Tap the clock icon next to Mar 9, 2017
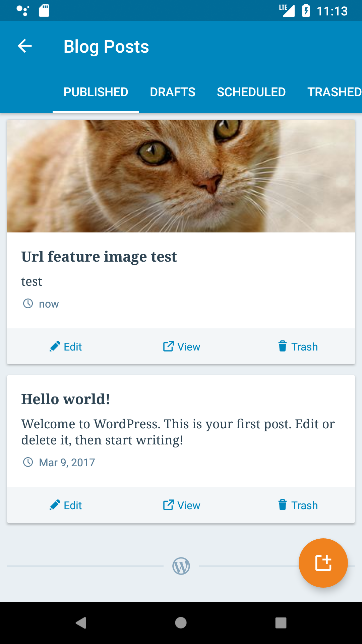Image resolution: width=362 pixels, height=644 pixels. (28, 462)
